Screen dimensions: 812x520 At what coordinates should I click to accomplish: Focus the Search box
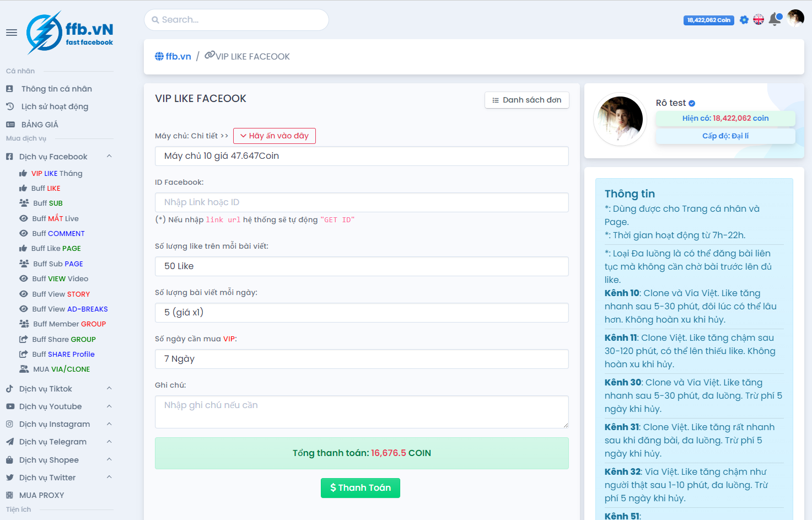coord(236,20)
